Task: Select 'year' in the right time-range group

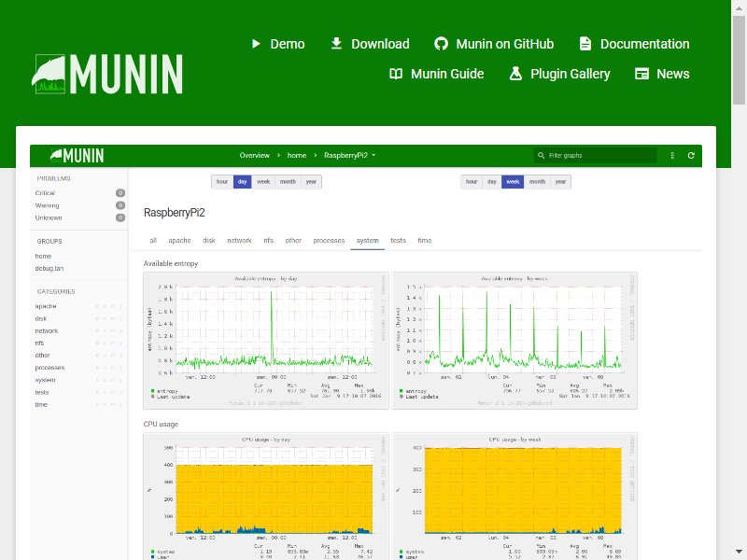Action: (561, 182)
